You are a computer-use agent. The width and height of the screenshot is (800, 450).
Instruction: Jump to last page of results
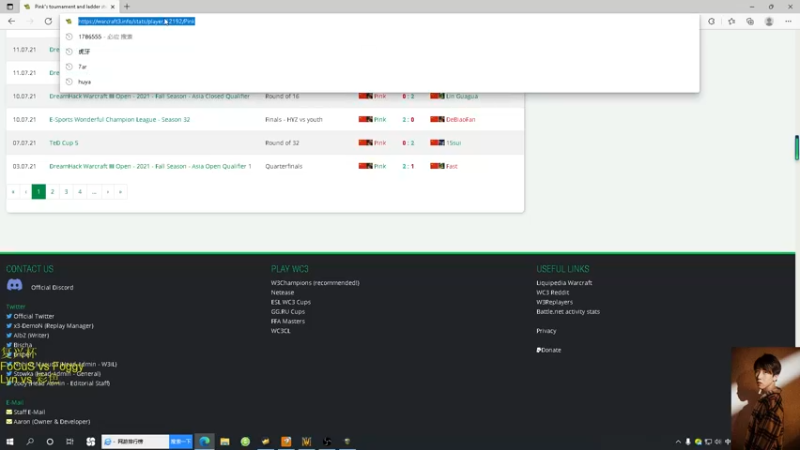point(120,192)
